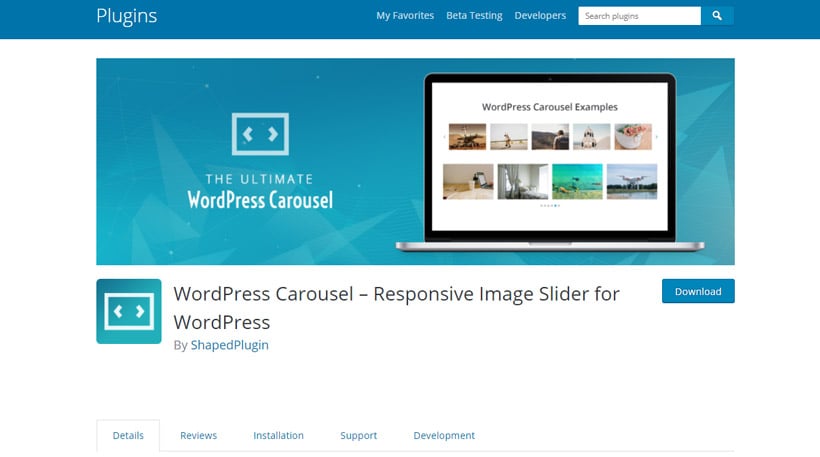This screenshot has width=820, height=457.
Task: Open the ShapedPlugin author link
Action: (x=230, y=345)
